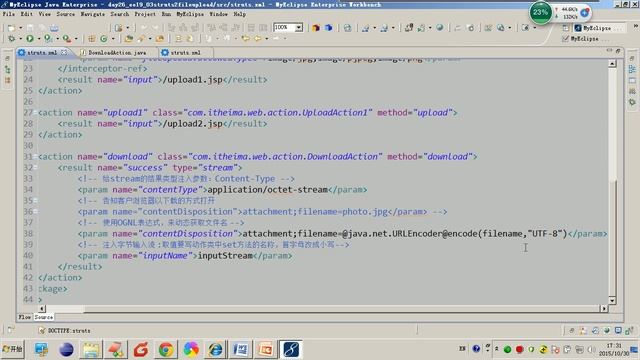Select the Source view tab

click(43, 317)
